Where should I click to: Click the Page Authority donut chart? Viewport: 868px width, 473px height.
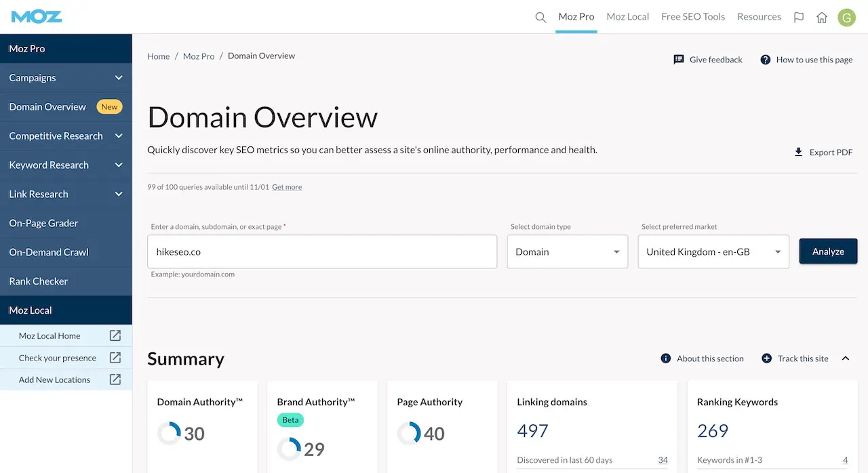coord(409,434)
